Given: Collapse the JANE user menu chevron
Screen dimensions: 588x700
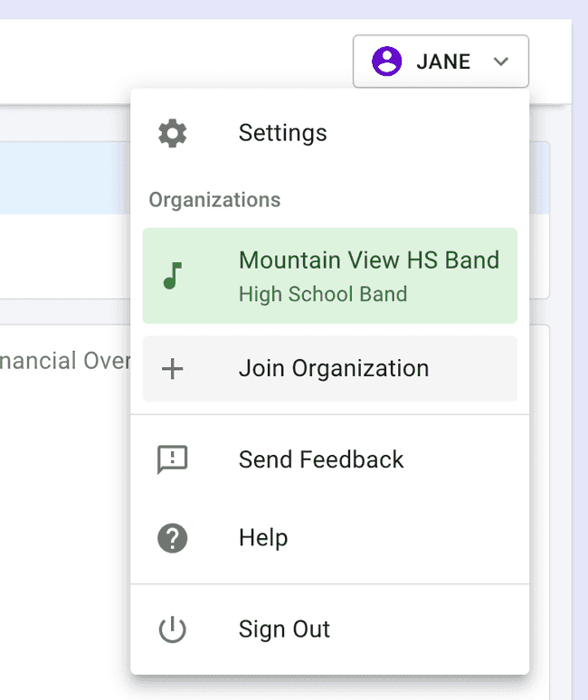Looking at the screenshot, I should click(x=501, y=61).
